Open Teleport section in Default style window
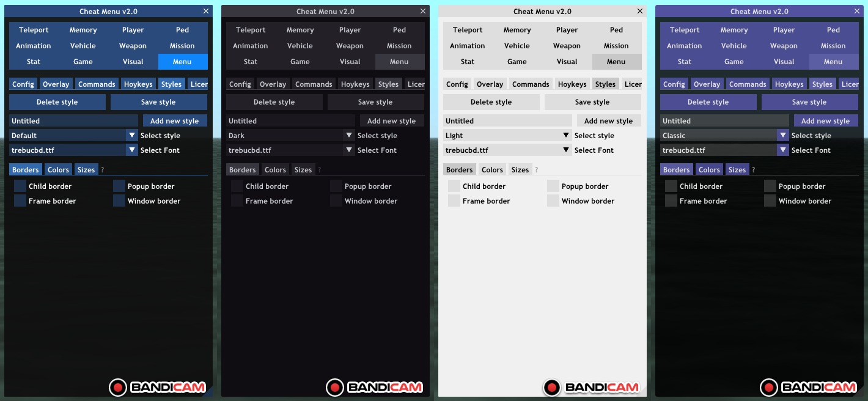The width and height of the screenshot is (868, 401). point(34,29)
